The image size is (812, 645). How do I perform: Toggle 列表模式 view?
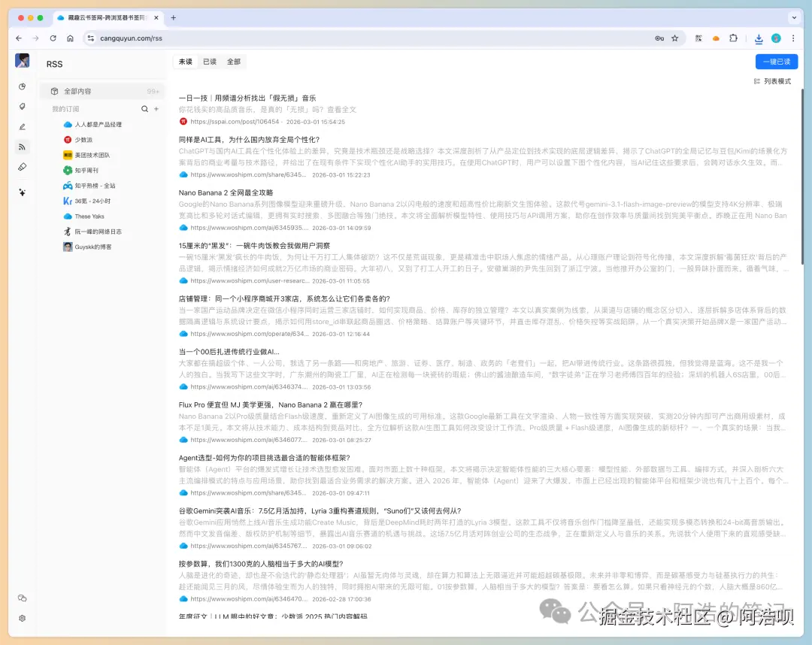pyautogui.click(x=772, y=81)
